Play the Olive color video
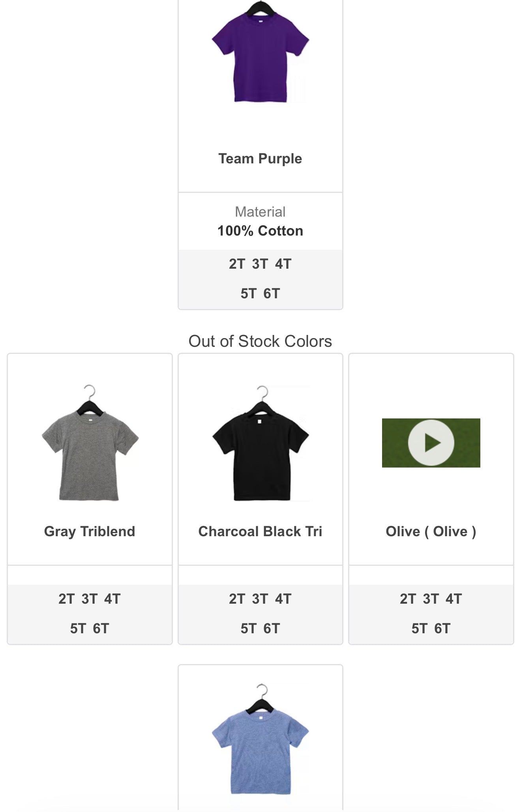521x812 pixels. (431, 443)
